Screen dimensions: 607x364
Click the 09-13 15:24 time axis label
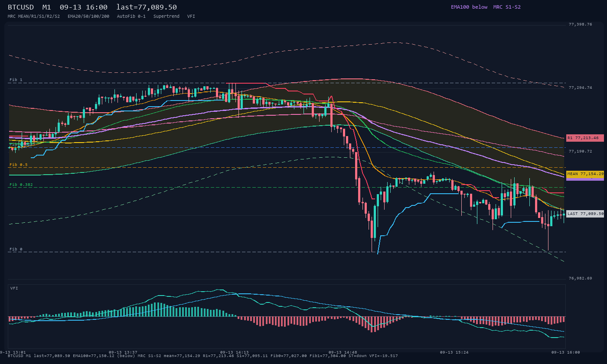pyautogui.click(x=454, y=352)
